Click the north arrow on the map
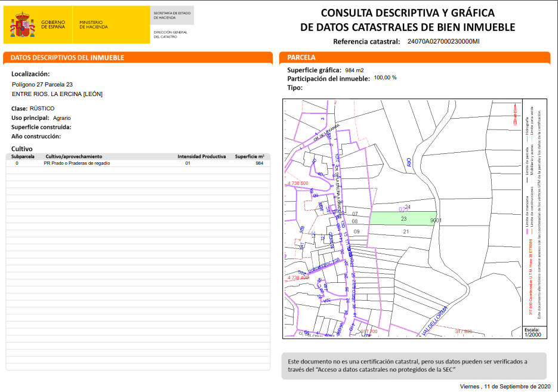The image size is (558, 392). [x=515, y=115]
